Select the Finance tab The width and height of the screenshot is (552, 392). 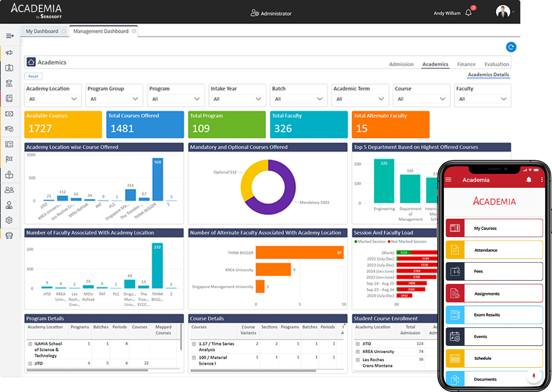tap(466, 64)
